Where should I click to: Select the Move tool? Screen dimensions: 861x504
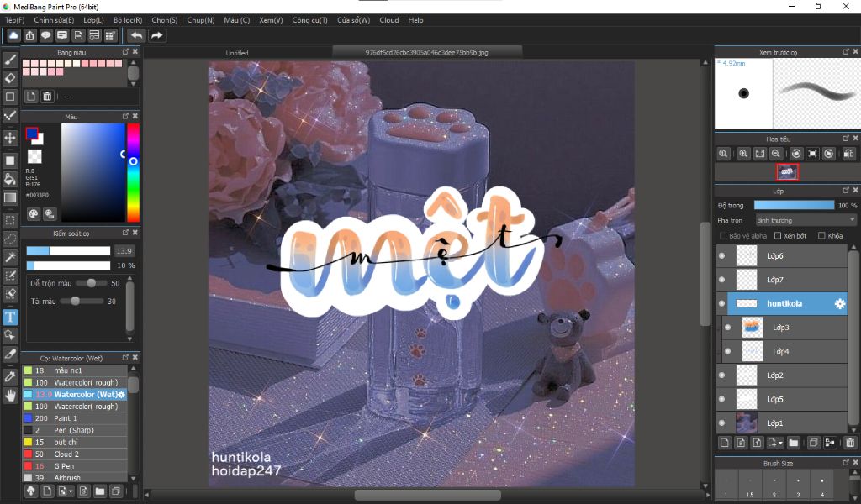tap(10, 137)
